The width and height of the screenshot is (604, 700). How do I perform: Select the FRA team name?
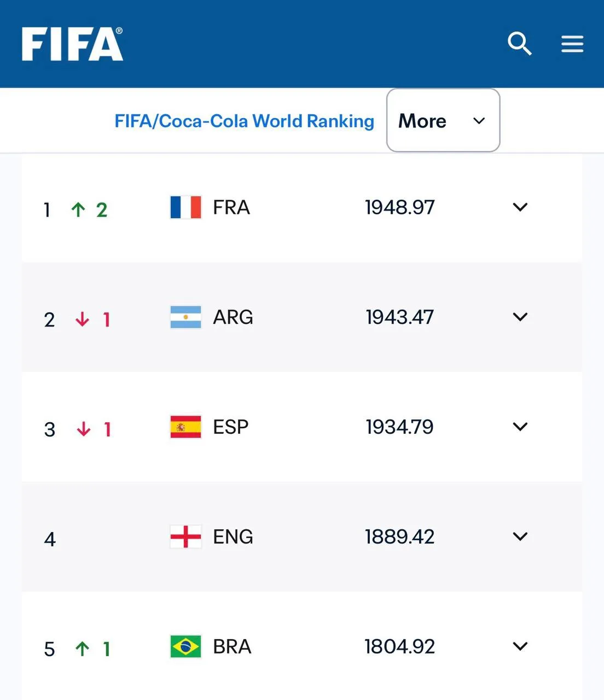click(231, 207)
